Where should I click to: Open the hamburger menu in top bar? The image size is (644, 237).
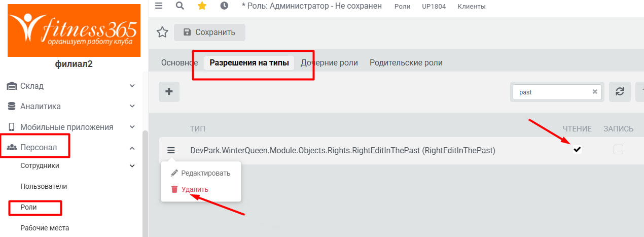click(x=159, y=6)
